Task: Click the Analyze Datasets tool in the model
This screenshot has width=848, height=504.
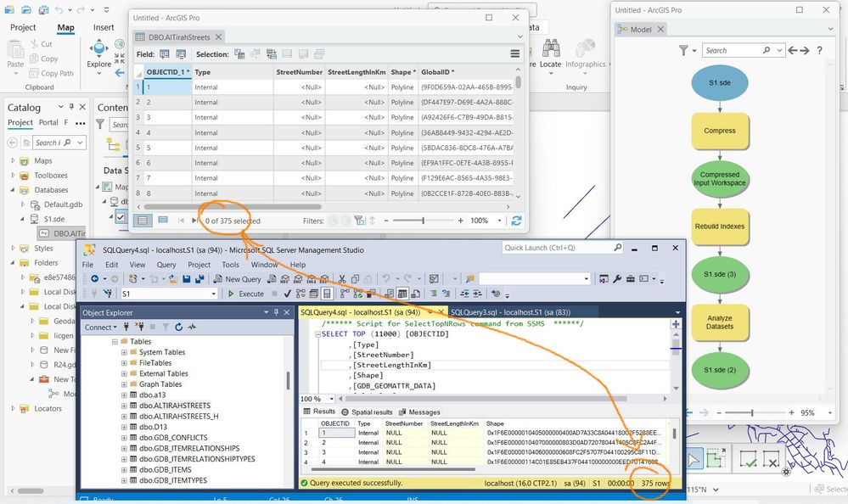Action: (x=720, y=322)
